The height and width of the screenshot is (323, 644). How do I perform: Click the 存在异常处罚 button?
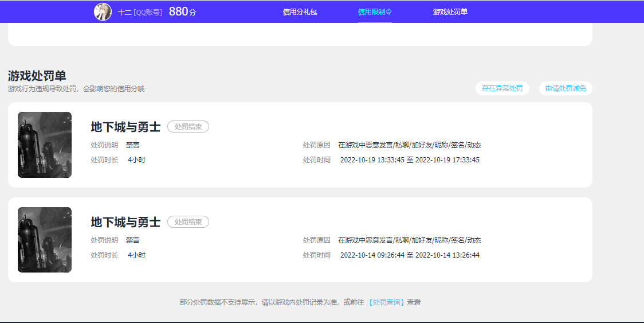[502, 88]
